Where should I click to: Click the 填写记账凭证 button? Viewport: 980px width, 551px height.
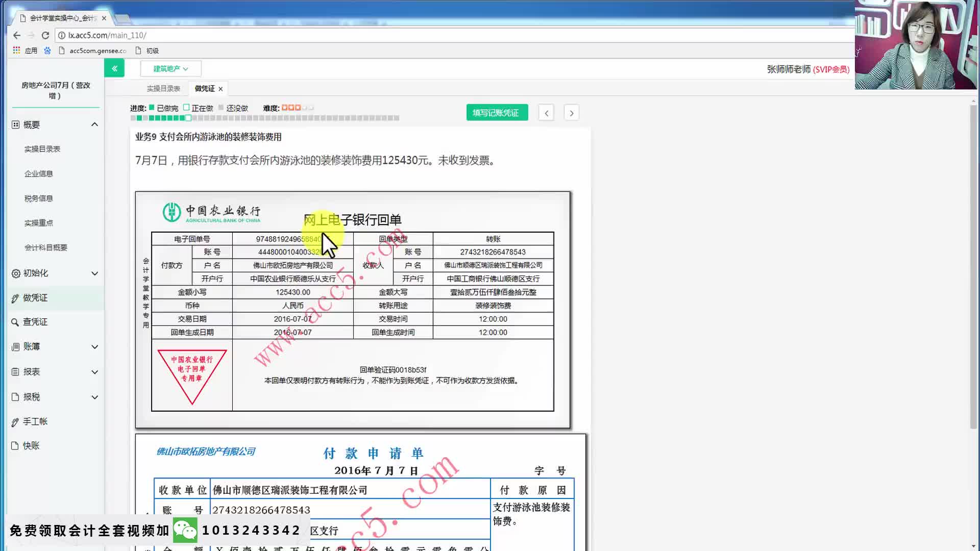(x=496, y=112)
